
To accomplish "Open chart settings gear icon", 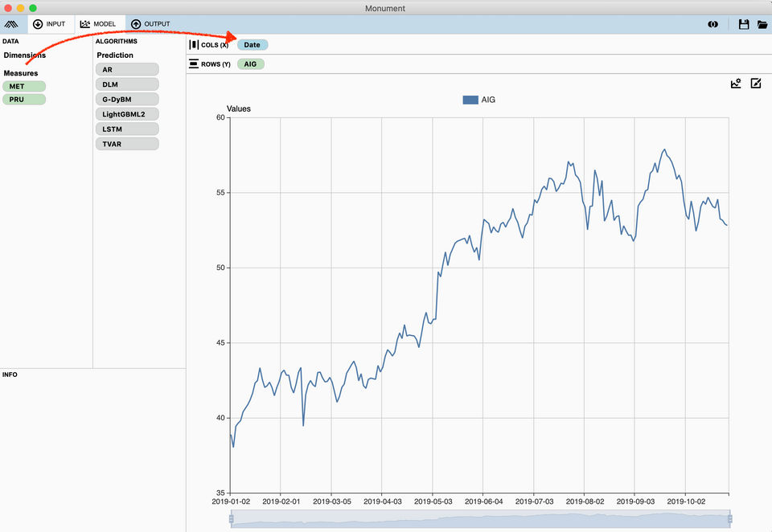I will coord(736,83).
